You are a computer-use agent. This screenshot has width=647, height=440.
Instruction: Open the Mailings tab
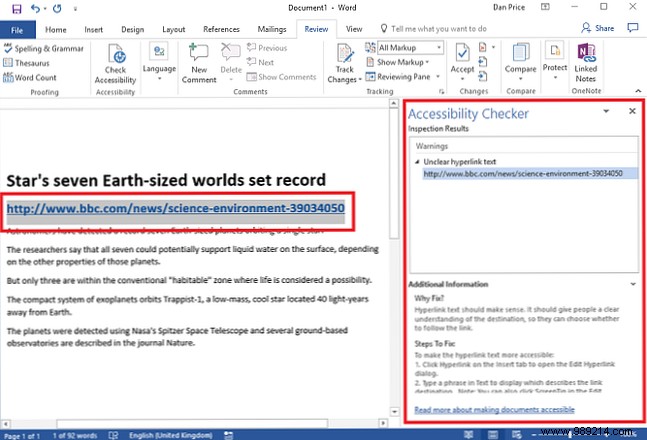tap(272, 29)
